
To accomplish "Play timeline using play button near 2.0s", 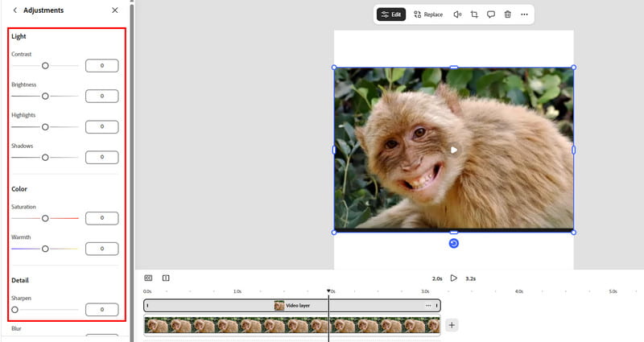I will [453, 278].
